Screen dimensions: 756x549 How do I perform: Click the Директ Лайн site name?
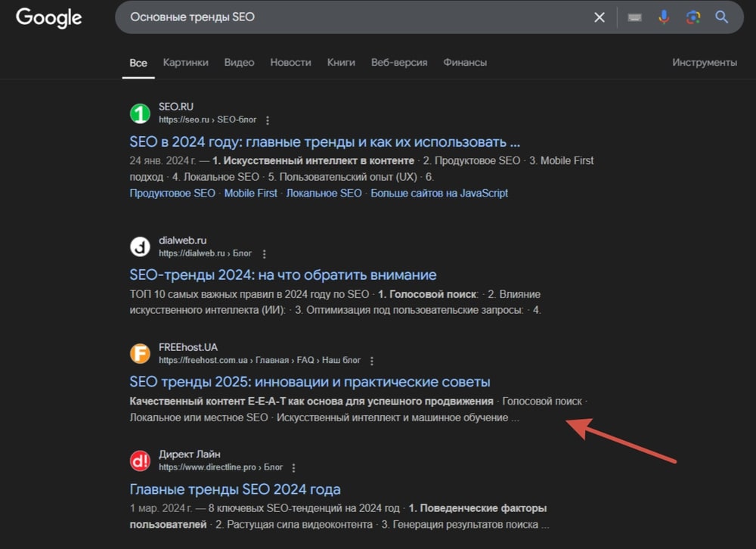point(190,454)
